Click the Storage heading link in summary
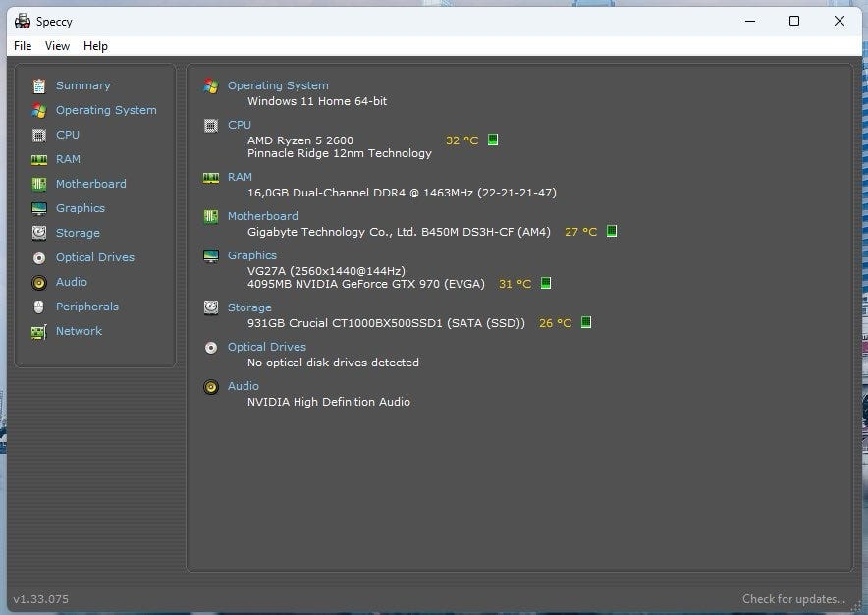 (249, 308)
